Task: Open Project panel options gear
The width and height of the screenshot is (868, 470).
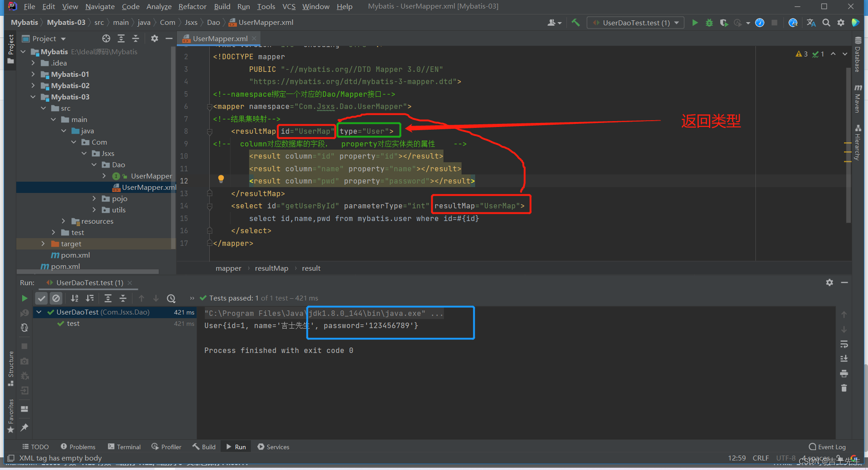Action: (x=155, y=38)
